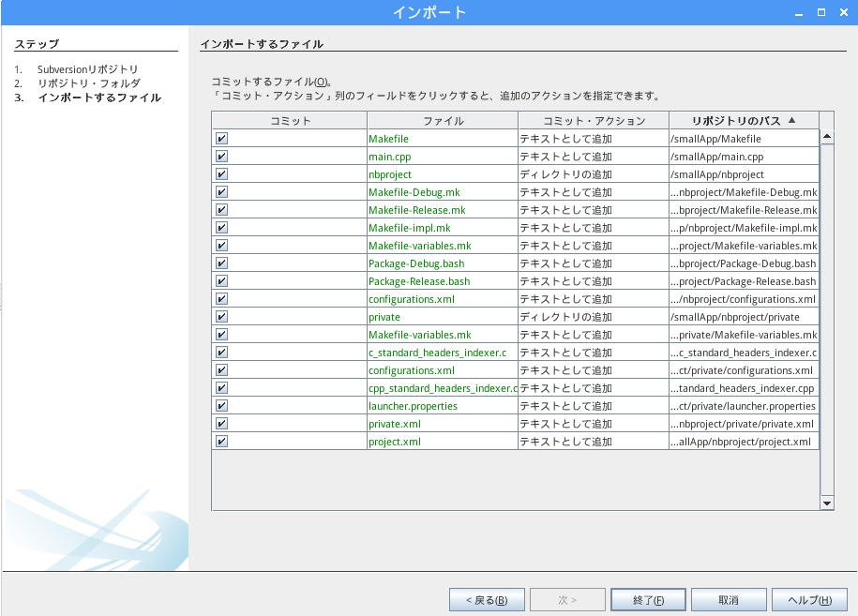Viewport: 858px width, 616px height.
Task: Open help with the ヘルプ button
Action: click(x=808, y=600)
